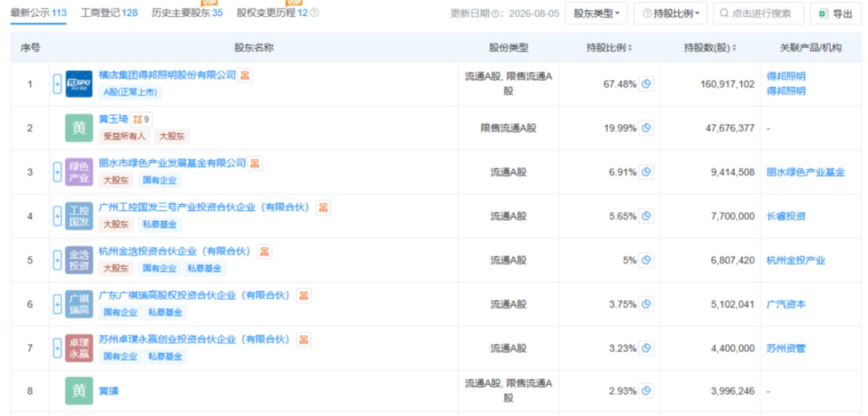Screen dimensions: 868x416
Task: Expand row 5 杭州金洽投资 plus button
Action: click(57, 260)
